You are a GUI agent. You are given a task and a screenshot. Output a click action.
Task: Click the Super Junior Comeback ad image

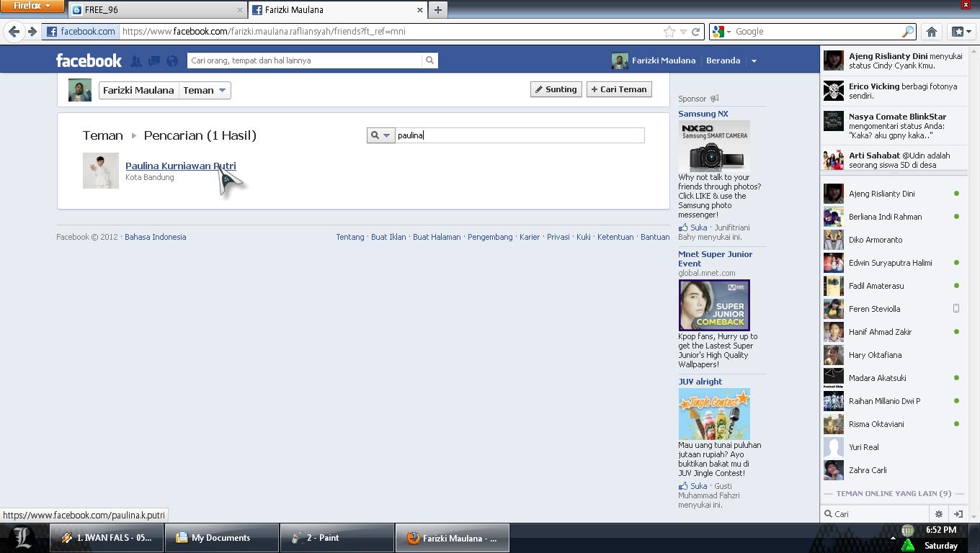(714, 305)
